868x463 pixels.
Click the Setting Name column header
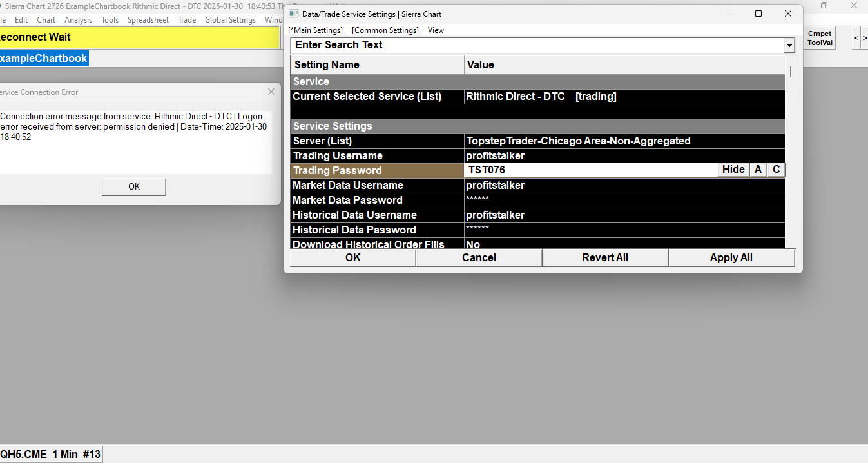tap(377, 64)
